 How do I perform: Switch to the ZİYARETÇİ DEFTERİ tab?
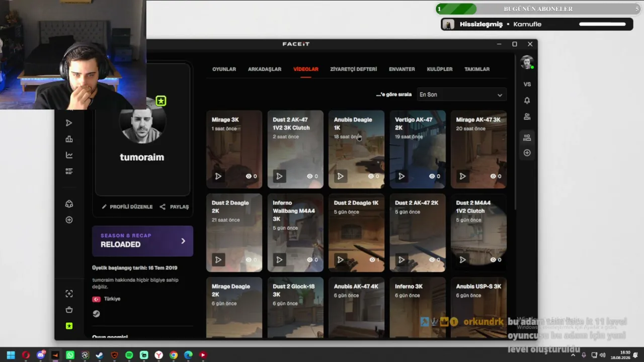point(354,69)
